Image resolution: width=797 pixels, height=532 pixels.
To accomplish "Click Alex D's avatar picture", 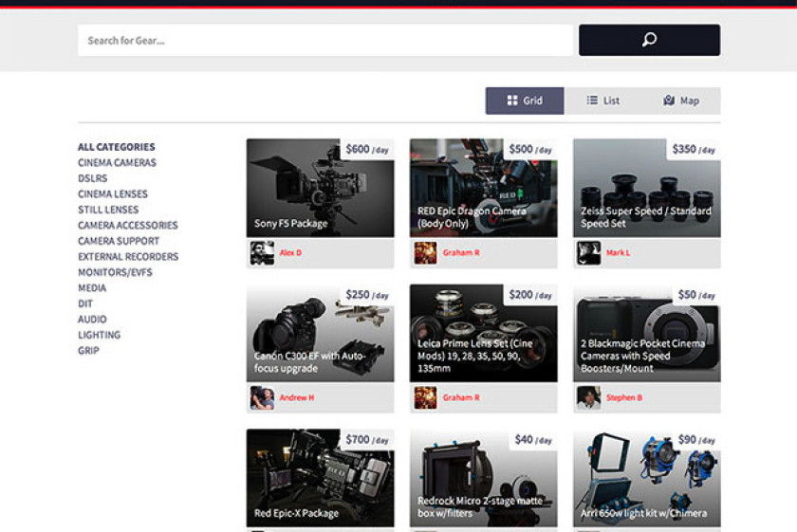I will 262,252.
